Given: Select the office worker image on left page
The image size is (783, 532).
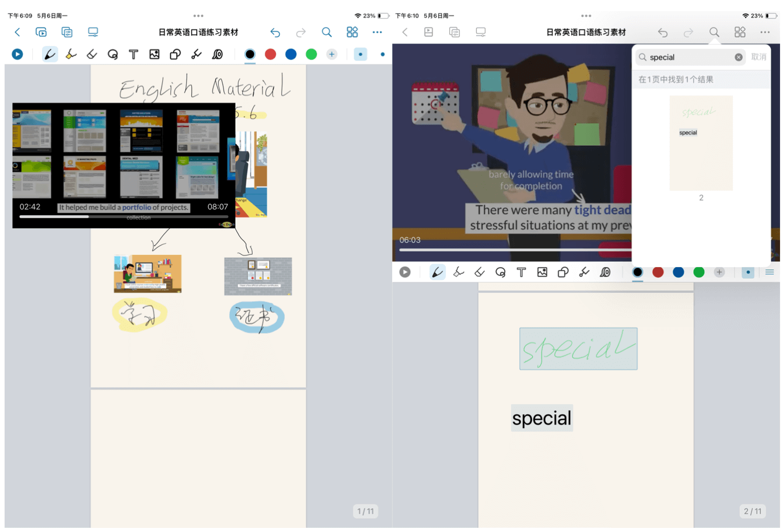Looking at the screenshot, I should tap(148, 274).
